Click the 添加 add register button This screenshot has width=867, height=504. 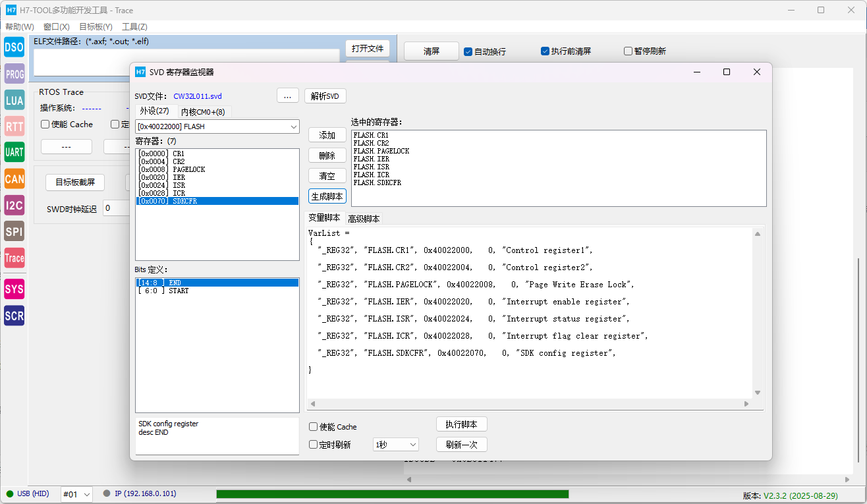coord(327,135)
